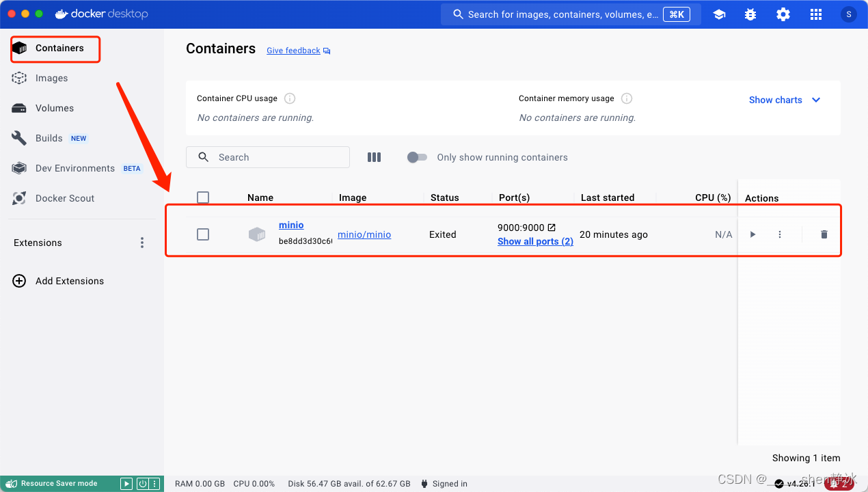Click the Disk available status text
The width and height of the screenshot is (868, 492).
click(x=349, y=484)
